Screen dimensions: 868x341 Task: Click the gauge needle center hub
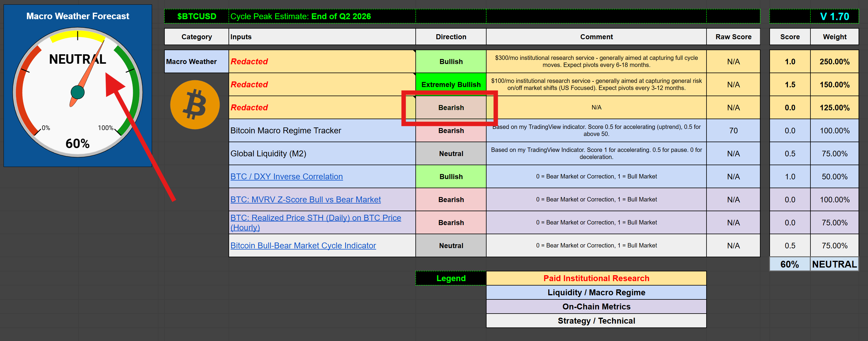point(77,92)
